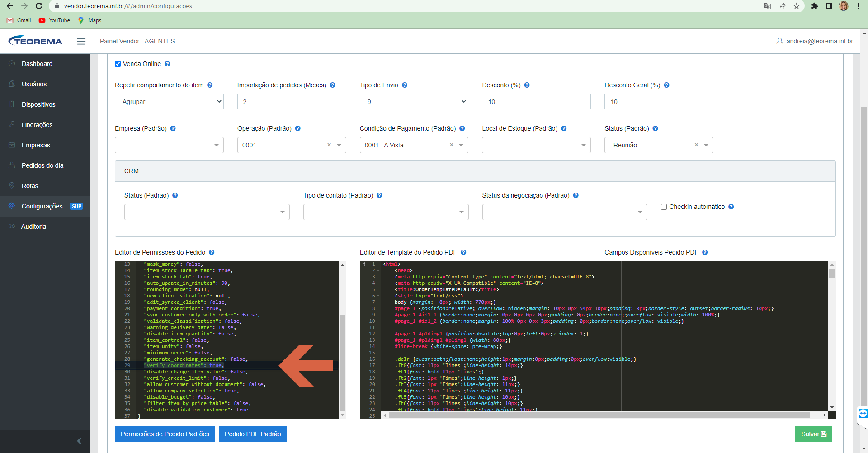Open Rotas in the sidebar

click(45, 186)
